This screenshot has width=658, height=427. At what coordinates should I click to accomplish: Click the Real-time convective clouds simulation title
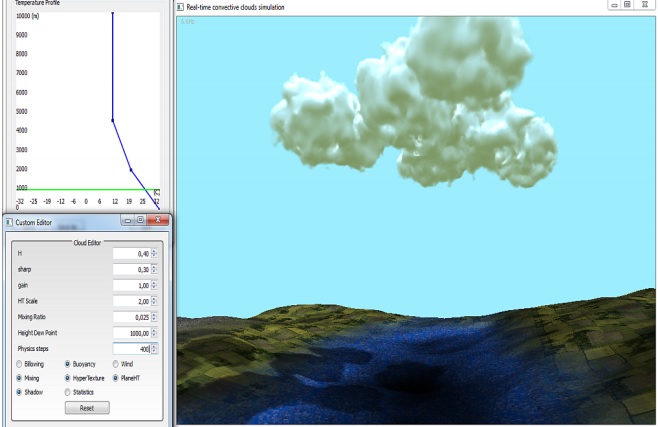point(235,7)
